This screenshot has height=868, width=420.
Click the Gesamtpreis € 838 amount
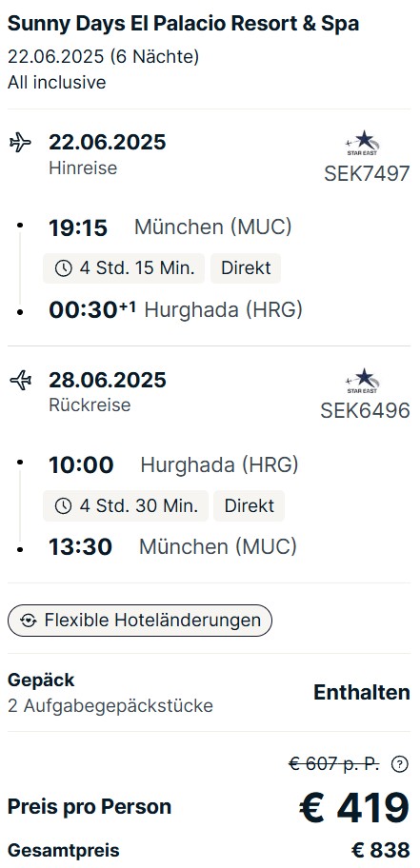tap(381, 850)
